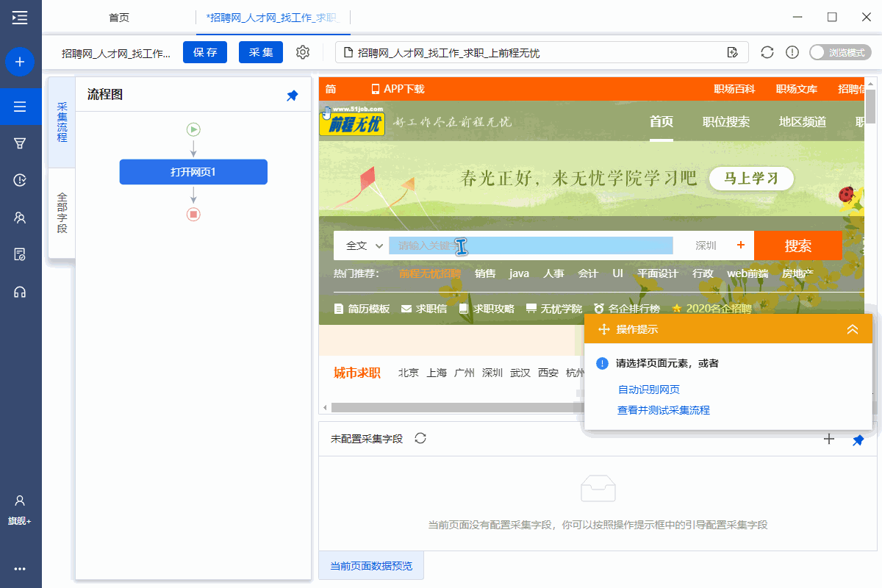Screen dimensions: 882x588
Task: Switch to the 首页 tab
Action: click(x=119, y=17)
